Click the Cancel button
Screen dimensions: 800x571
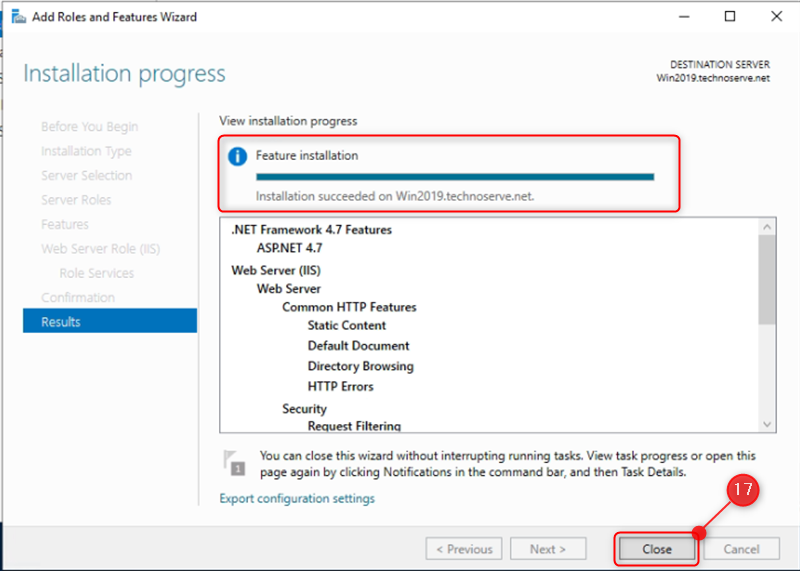point(741,549)
